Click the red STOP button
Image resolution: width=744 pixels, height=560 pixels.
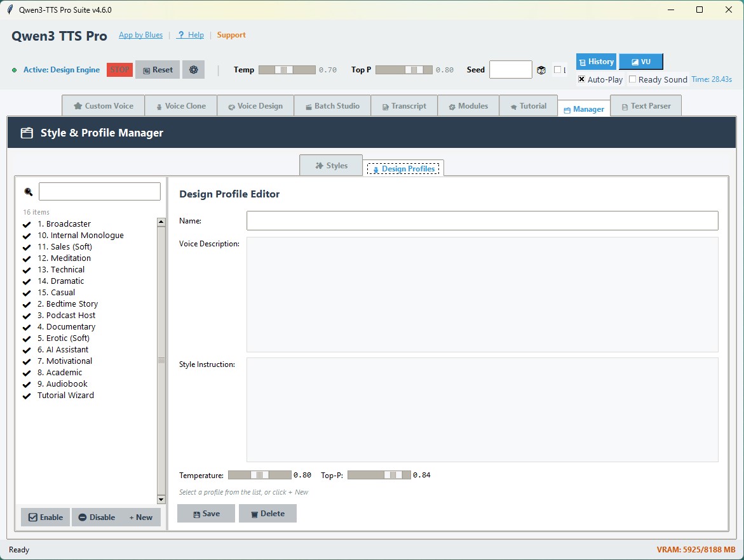click(119, 70)
